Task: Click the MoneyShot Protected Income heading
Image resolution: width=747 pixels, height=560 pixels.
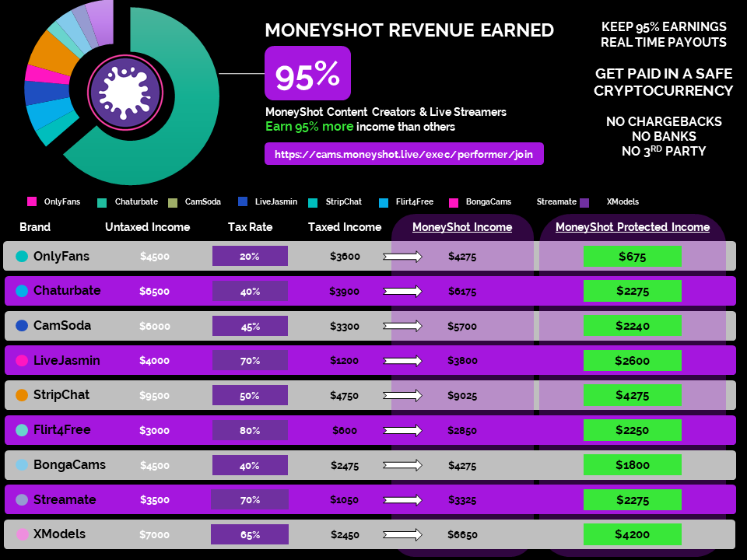Action: (x=633, y=227)
